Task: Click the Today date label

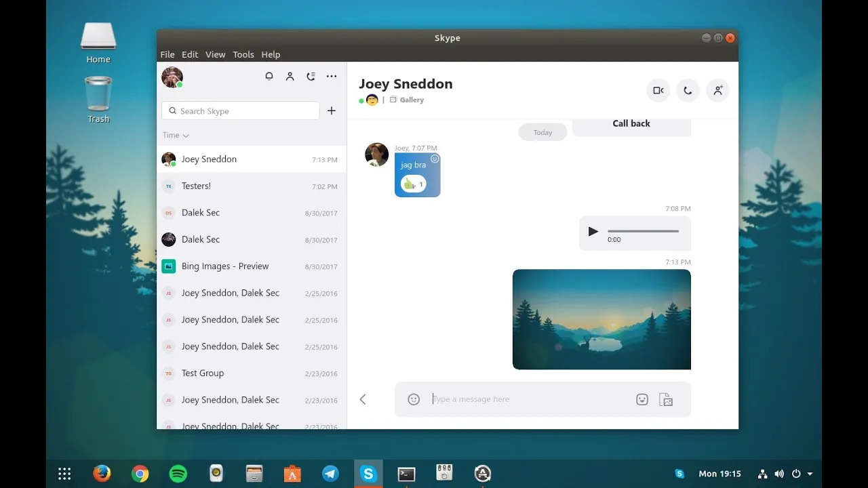Action: [x=542, y=132]
